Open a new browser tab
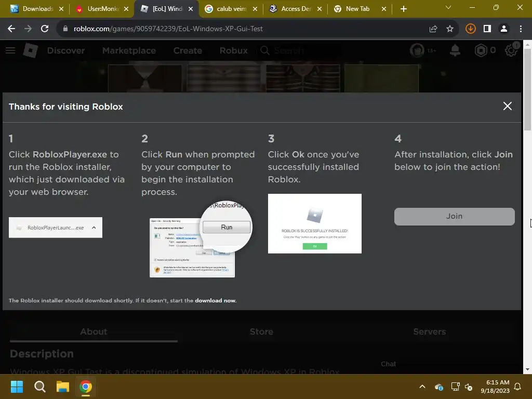 [x=403, y=9]
